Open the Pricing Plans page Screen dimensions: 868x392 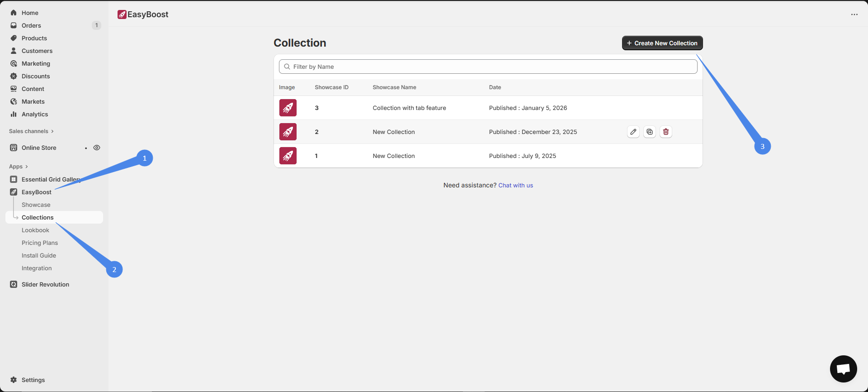[40, 243]
